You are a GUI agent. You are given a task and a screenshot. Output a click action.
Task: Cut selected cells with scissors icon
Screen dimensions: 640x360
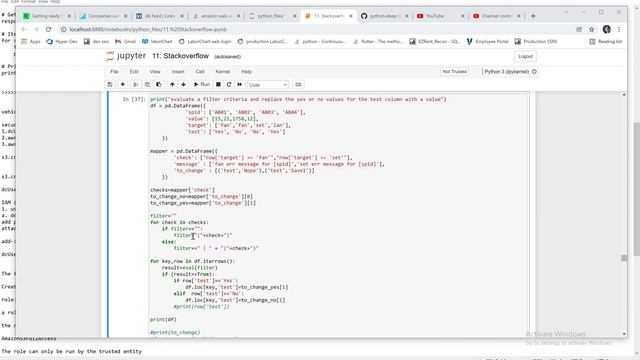136,84
